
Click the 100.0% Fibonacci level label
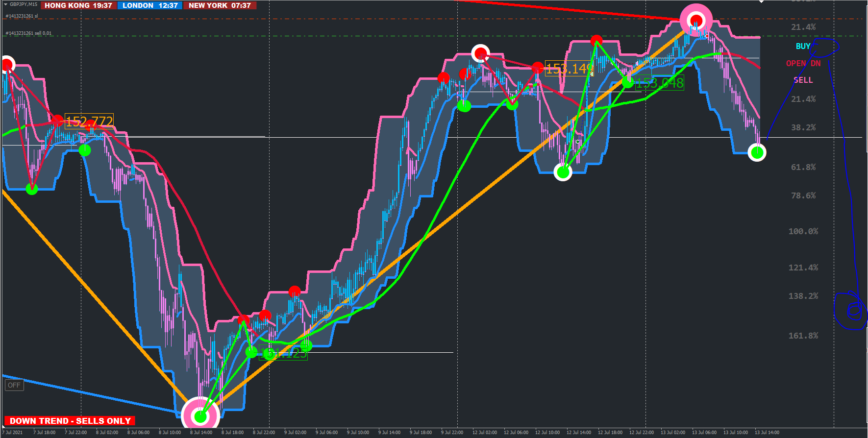(803, 231)
